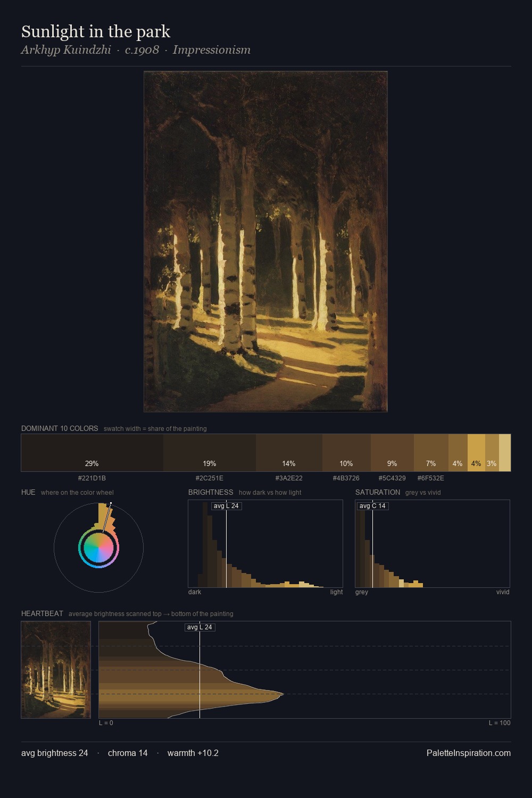Screen dimensions: 532x798
Task: Choose the 10% dominant color swatch
Action: [346, 453]
